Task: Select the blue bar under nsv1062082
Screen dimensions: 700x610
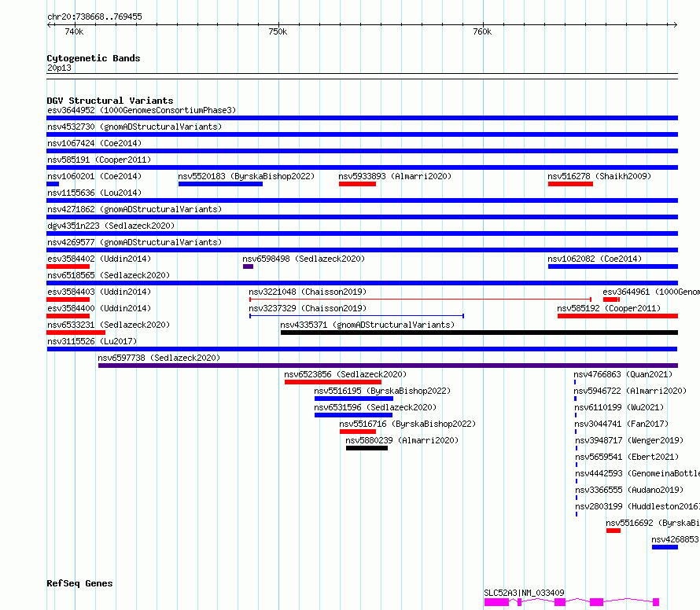Action: [x=613, y=266]
